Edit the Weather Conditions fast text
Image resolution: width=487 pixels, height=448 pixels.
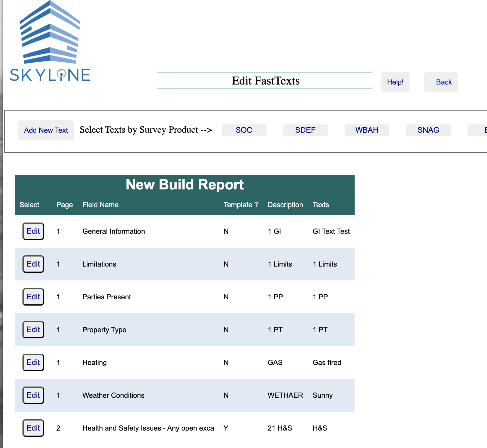coord(33,395)
